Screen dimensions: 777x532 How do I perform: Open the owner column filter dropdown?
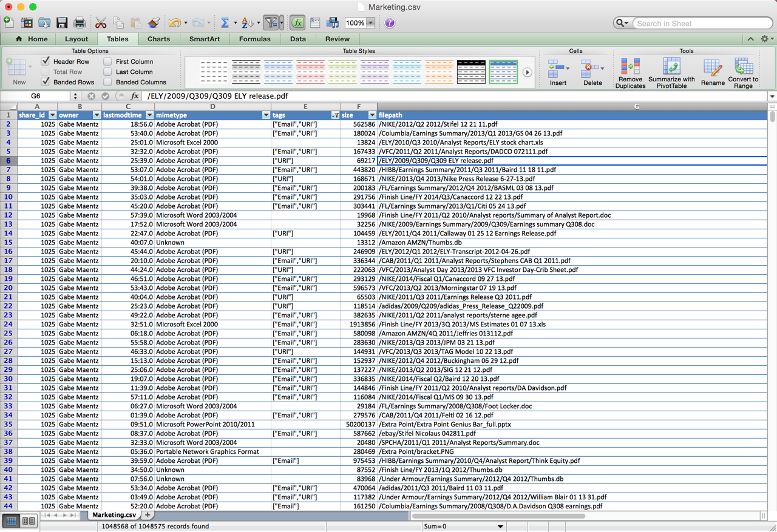tap(97, 115)
